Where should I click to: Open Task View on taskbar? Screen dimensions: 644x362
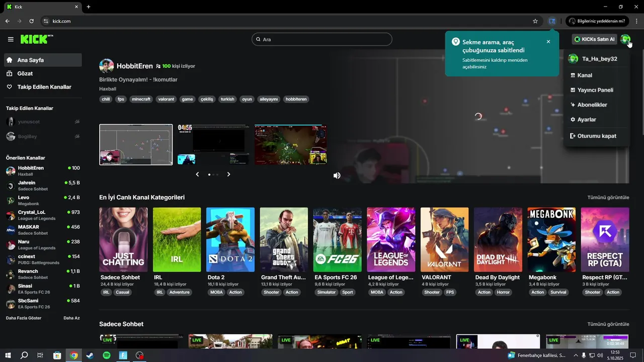40,355
